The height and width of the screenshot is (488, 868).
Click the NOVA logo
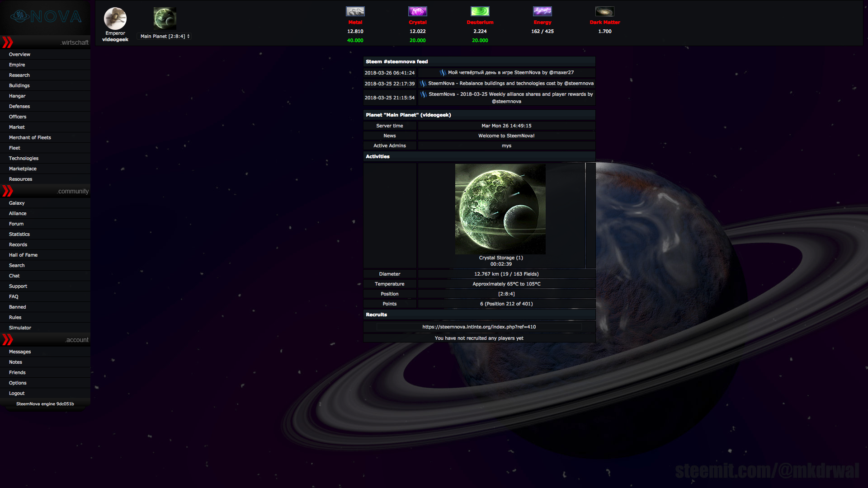pos(45,16)
